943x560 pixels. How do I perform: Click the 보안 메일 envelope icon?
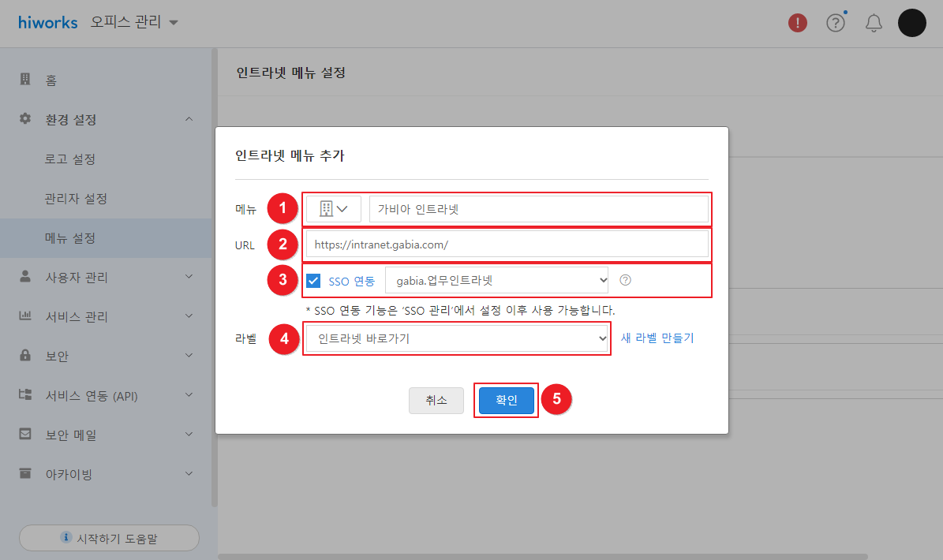[x=25, y=434]
